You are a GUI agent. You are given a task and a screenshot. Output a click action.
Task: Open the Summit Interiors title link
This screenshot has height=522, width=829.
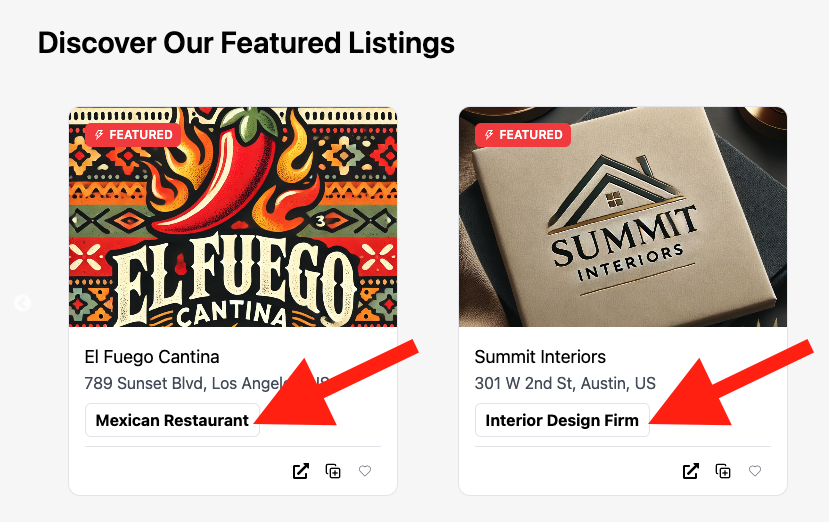[x=540, y=357]
